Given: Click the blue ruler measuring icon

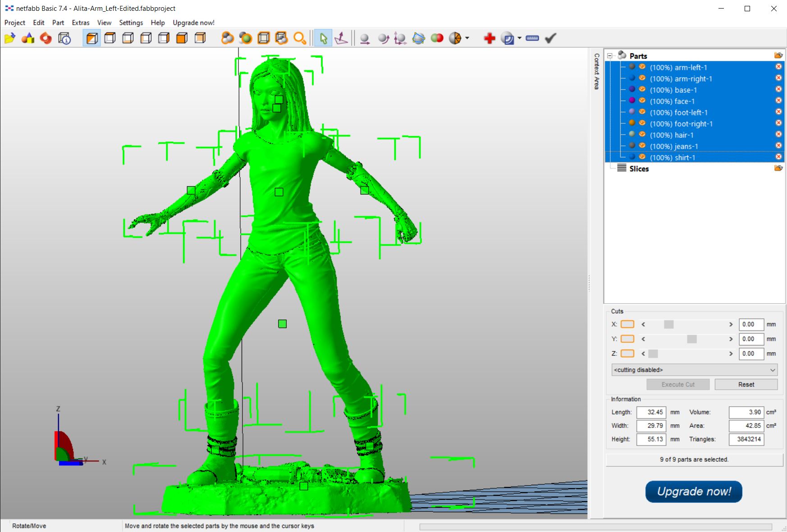Looking at the screenshot, I should pos(532,38).
